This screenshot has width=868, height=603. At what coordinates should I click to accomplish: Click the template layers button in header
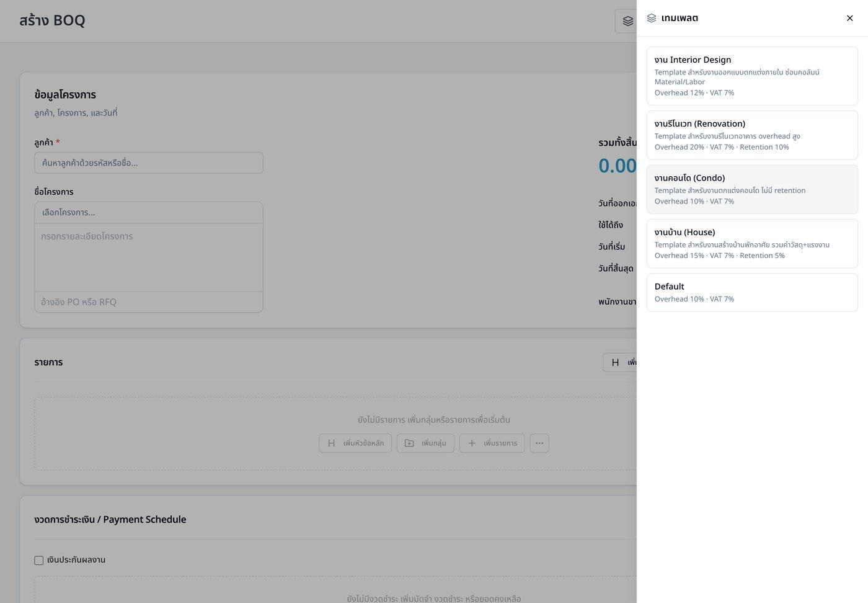click(x=626, y=21)
